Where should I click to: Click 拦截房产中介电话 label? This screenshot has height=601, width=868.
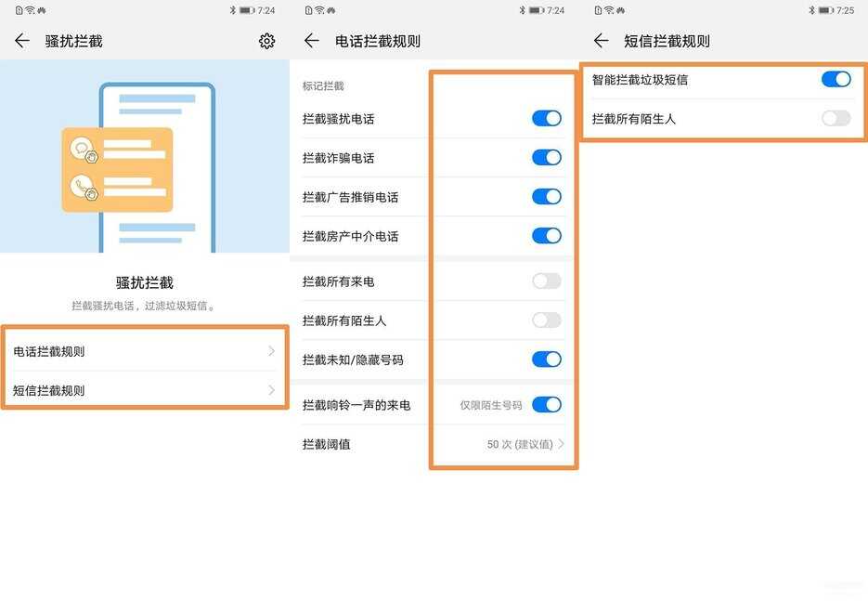(x=350, y=236)
